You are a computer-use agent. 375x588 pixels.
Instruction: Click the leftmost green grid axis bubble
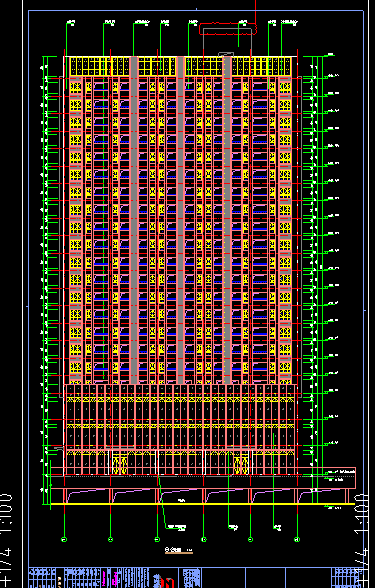64,539
